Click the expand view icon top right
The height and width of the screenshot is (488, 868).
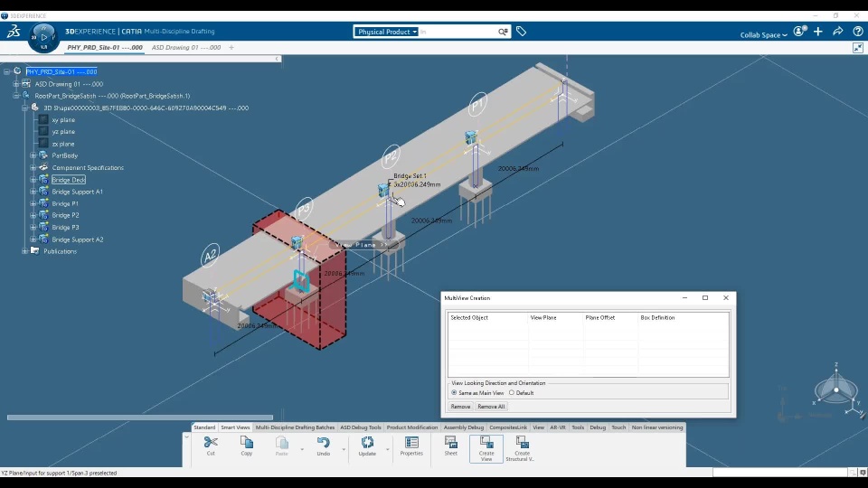(858, 48)
